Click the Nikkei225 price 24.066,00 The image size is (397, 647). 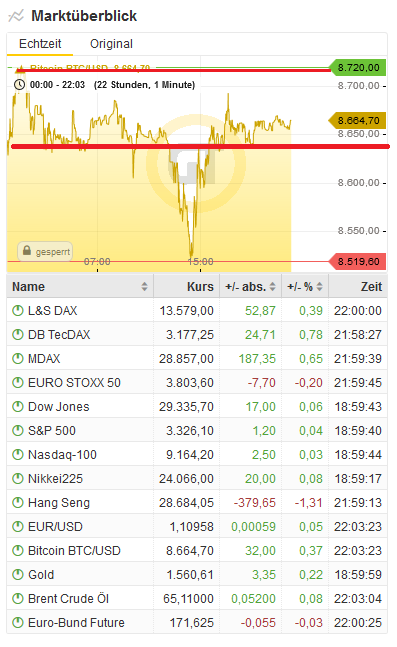(x=187, y=478)
